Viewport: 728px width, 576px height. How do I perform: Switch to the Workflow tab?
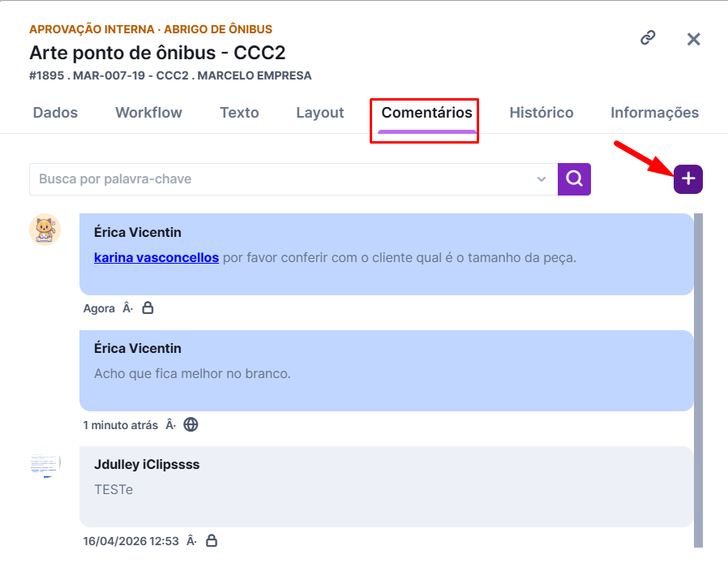pyautogui.click(x=148, y=113)
